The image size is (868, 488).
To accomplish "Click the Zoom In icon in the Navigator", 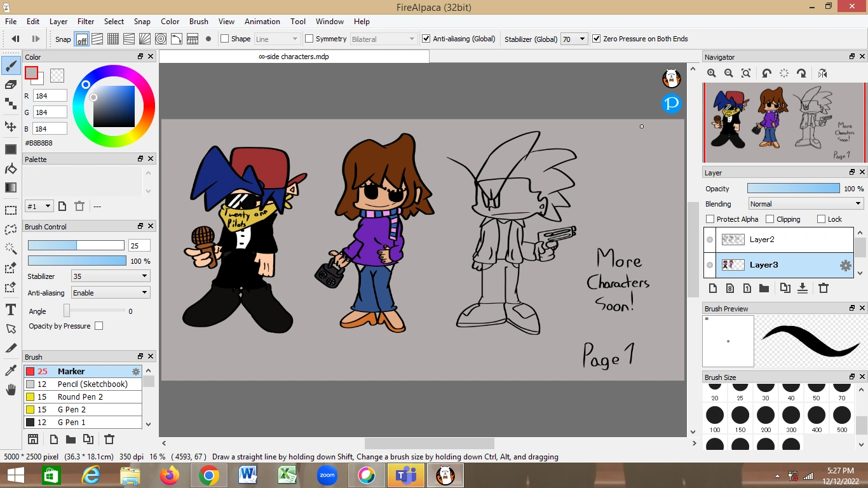I will (711, 73).
